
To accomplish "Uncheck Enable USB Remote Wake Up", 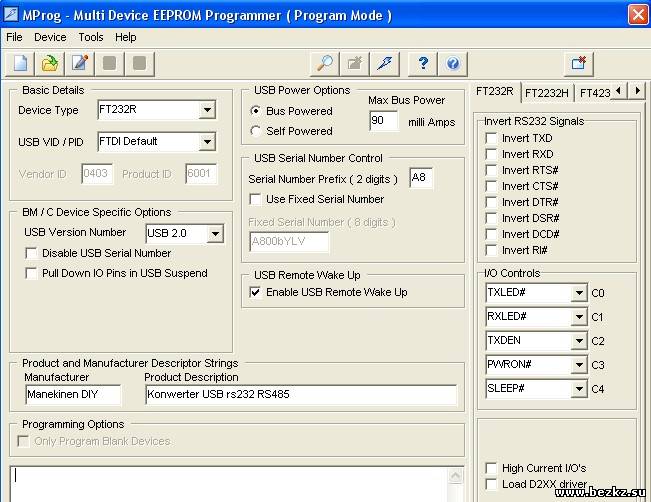I will 255,292.
